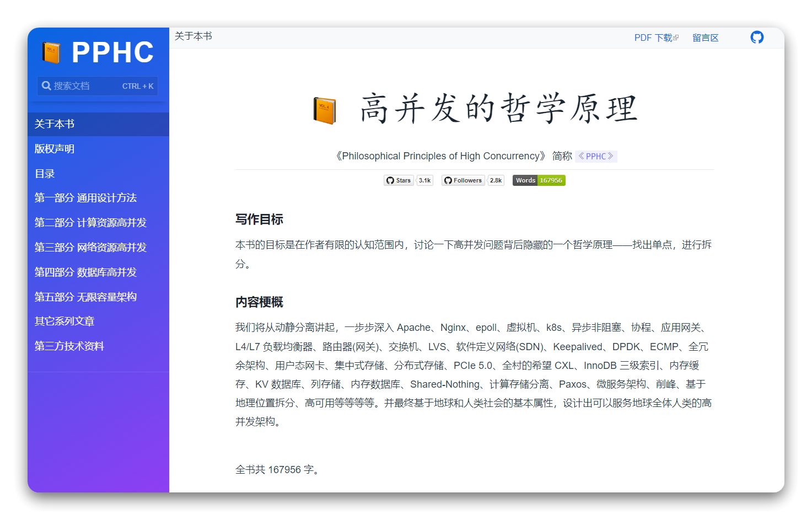The image size is (812, 520).
Task: Click the GitHub Stars badge
Action: pos(399,180)
